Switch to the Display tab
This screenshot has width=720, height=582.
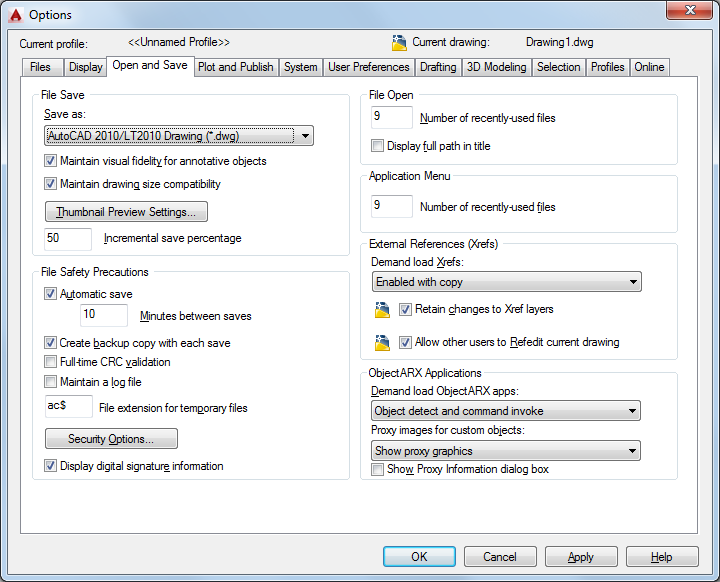pyautogui.click(x=86, y=67)
